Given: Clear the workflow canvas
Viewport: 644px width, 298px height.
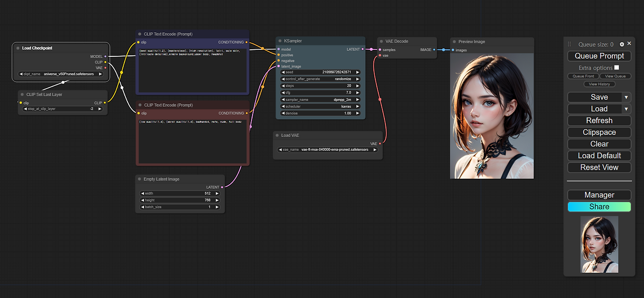Looking at the screenshot, I should (x=599, y=144).
